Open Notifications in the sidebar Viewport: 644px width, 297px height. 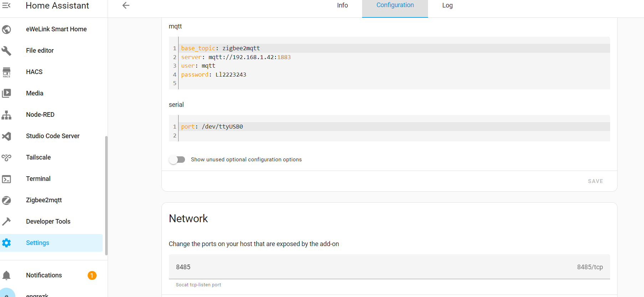[44, 275]
